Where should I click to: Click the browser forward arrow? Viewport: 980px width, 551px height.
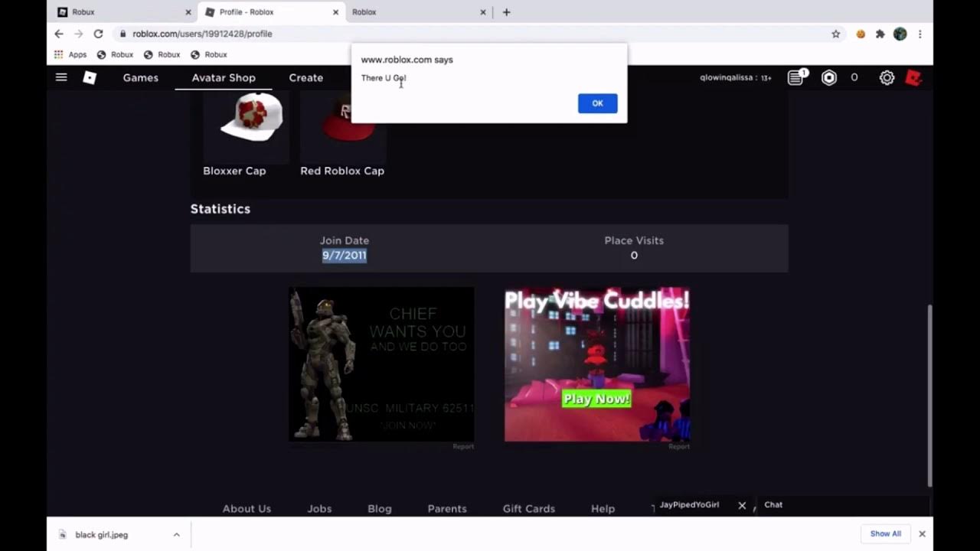(x=78, y=34)
